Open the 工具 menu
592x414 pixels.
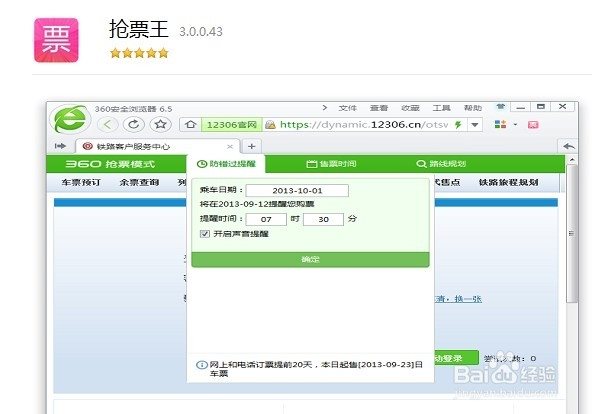[x=441, y=108]
